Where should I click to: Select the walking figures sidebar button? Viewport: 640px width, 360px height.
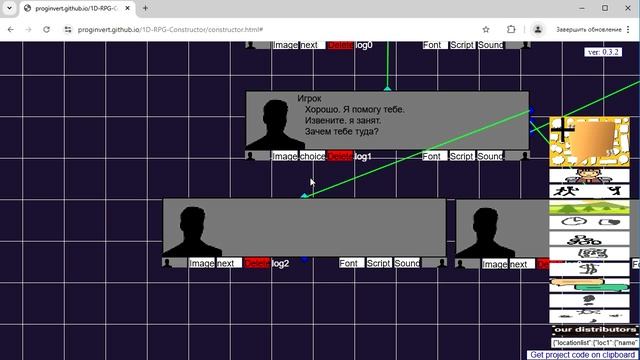point(589,191)
